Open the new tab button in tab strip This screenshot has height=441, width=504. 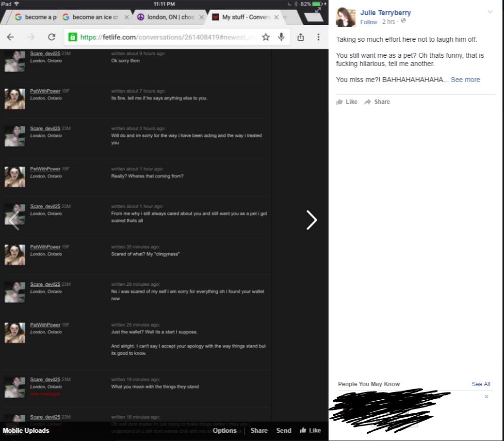313,17
